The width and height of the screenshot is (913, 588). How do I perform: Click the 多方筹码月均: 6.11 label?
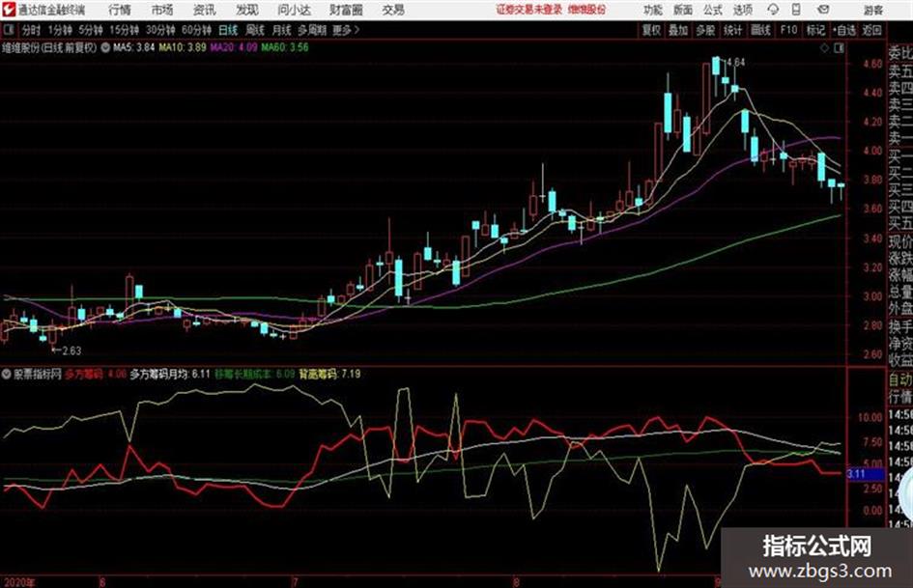coord(169,374)
